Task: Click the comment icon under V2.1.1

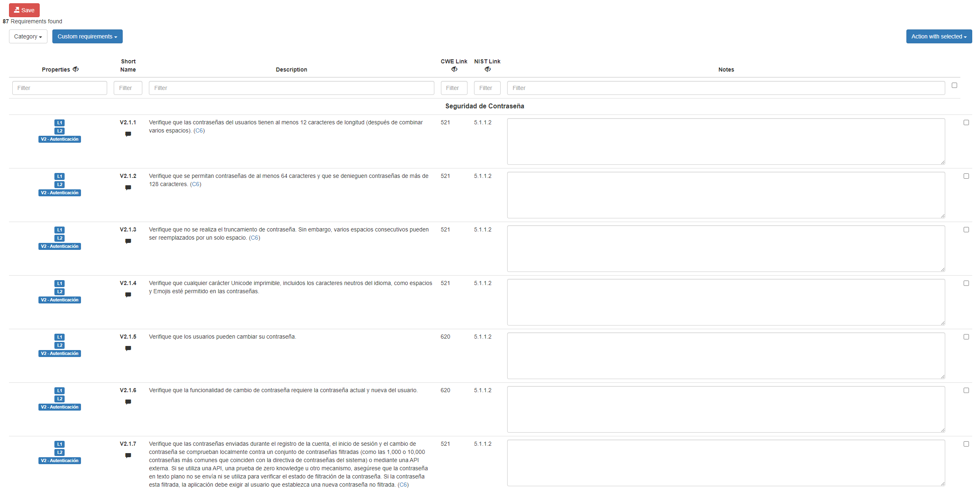Action: [128, 134]
